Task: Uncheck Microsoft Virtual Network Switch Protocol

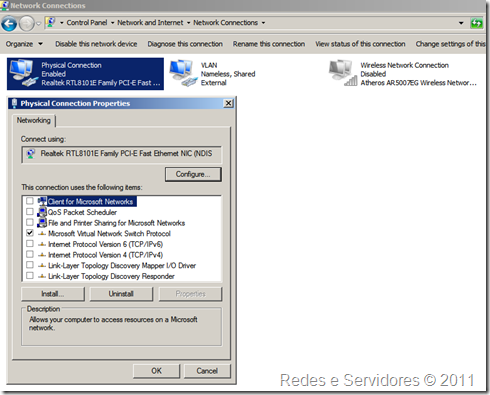Action: (x=30, y=233)
